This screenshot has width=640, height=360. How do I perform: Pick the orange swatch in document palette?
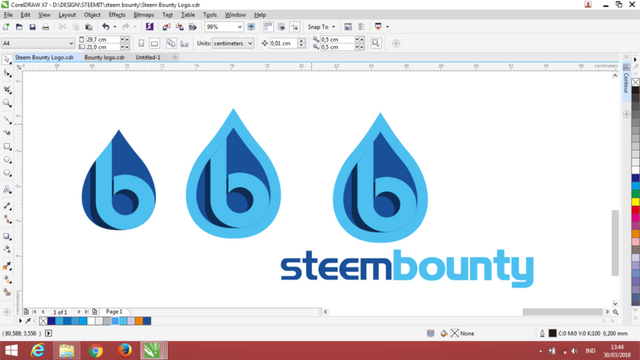139,321
